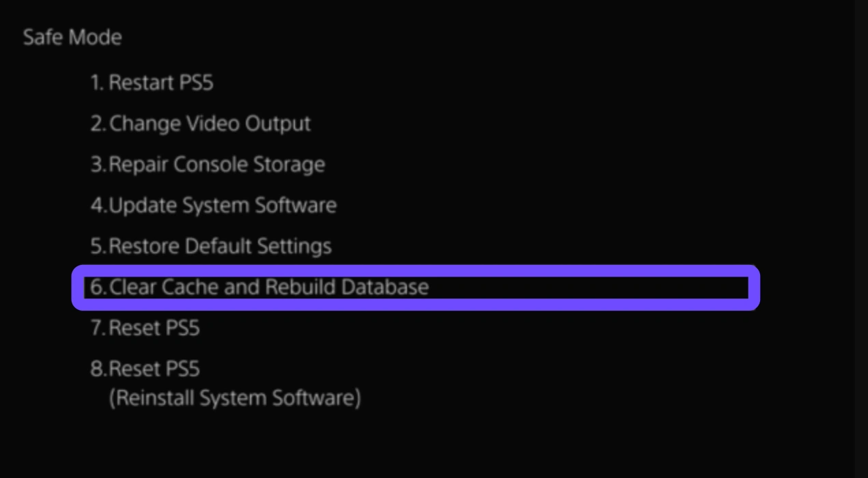Click the purple highlight box's right edge
The image size is (868, 478).
pos(755,287)
